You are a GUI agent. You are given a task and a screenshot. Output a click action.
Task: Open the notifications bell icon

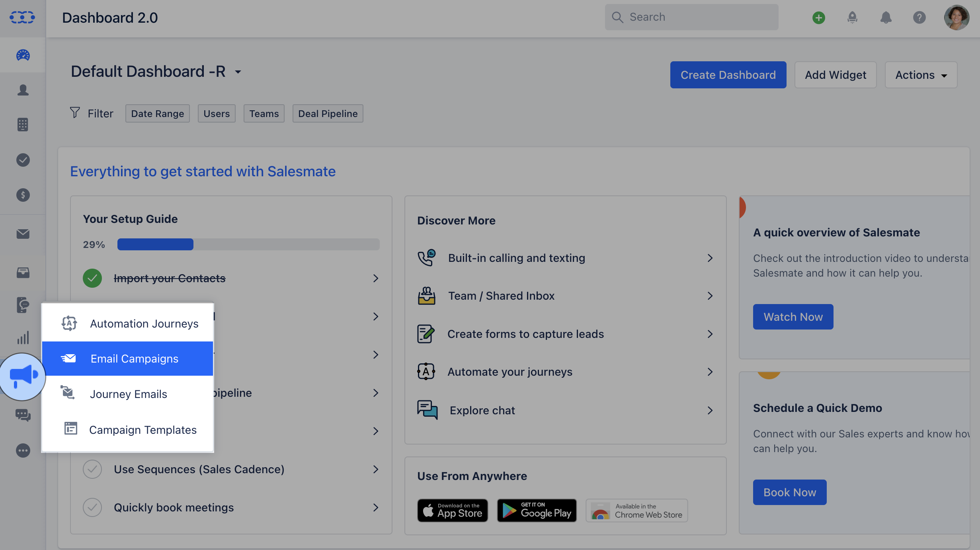[885, 17]
